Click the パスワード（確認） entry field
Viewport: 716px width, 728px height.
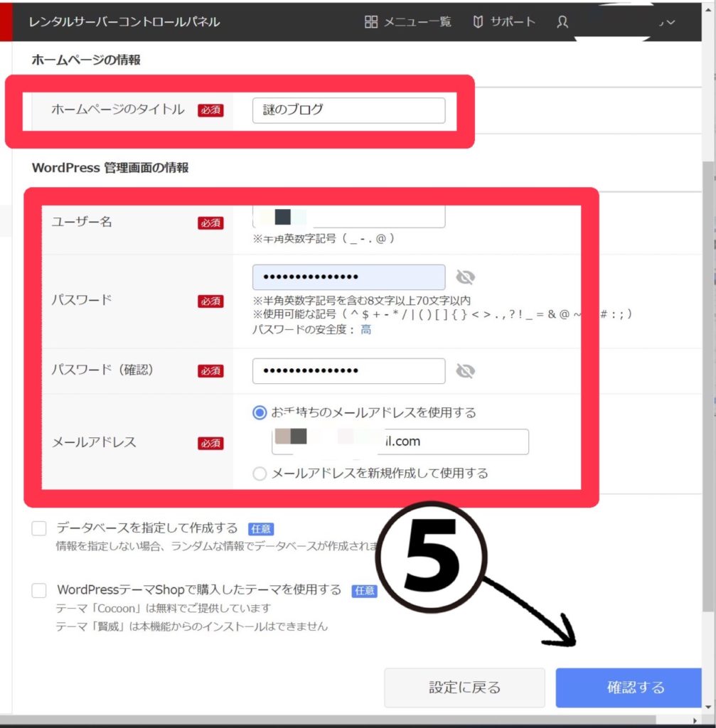pos(348,371)
